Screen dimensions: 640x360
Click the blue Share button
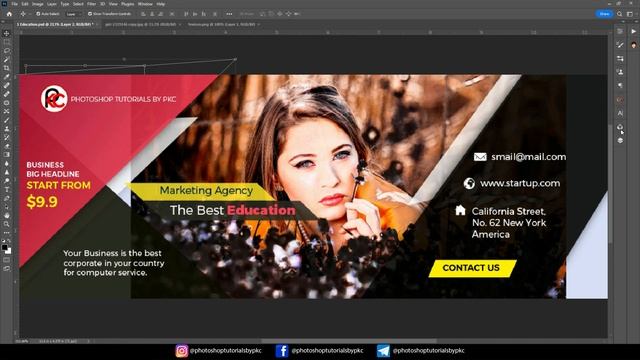[604, 14]
